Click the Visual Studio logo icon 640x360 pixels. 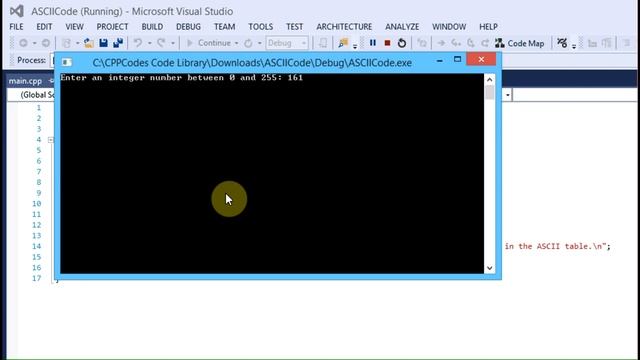pyautogui.click(x=17, y=11)
